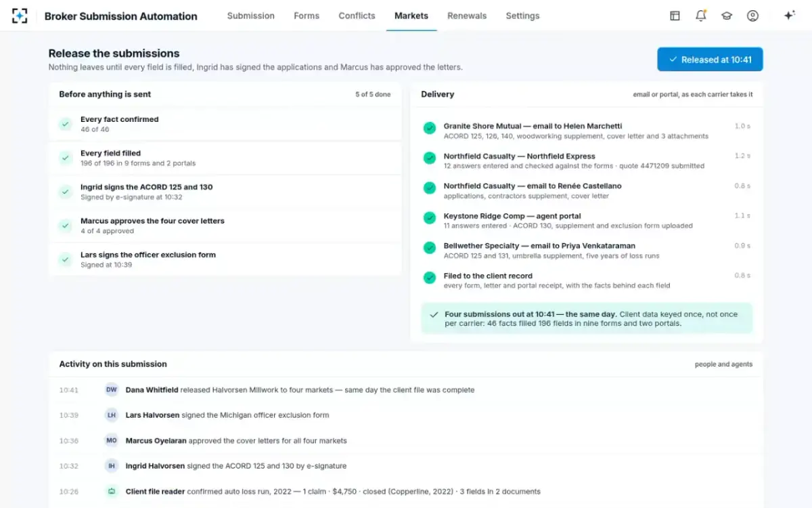
Task: Click Lars Halvorsen name in activity log
Action: coord(152,415)
